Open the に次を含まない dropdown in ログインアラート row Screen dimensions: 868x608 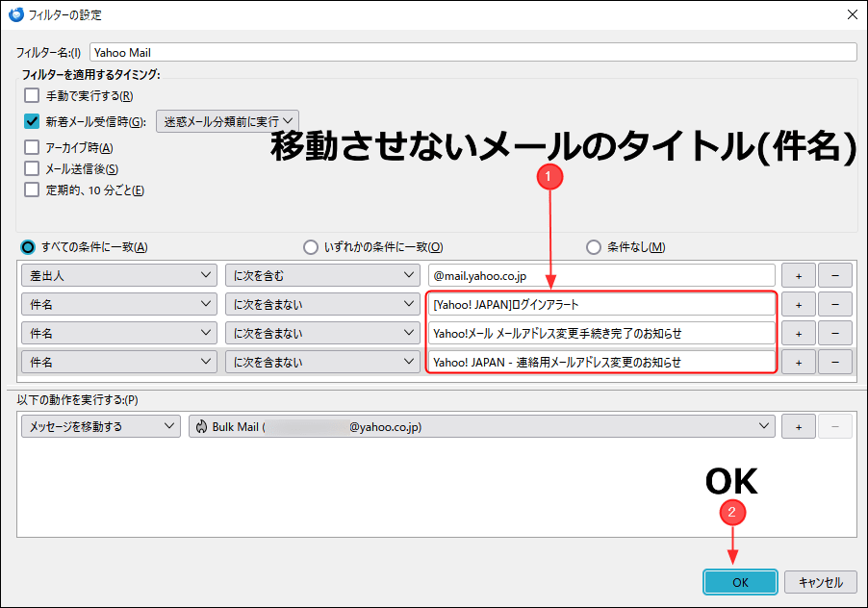[x=322, y=304]
